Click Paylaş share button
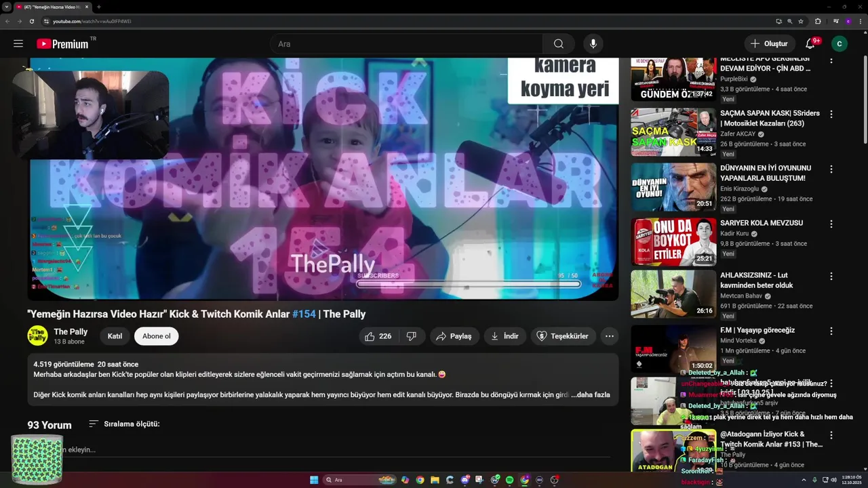This screenshot has width=868, height=488. [x=454, y=336]
